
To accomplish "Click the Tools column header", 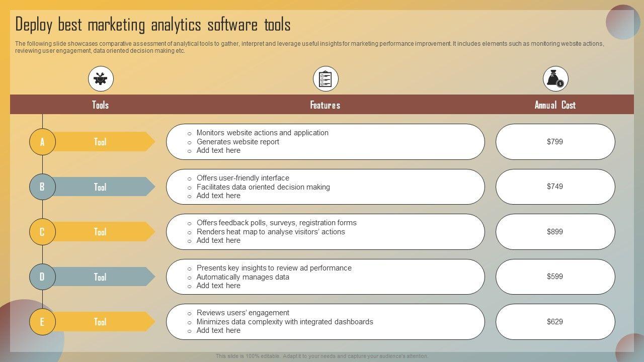I will point(101,105).
